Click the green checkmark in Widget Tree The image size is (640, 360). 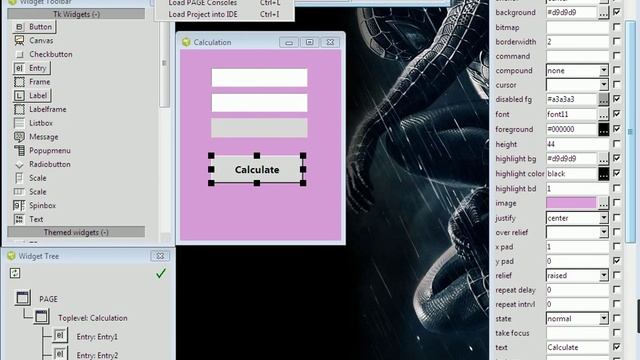click(161, 273)
